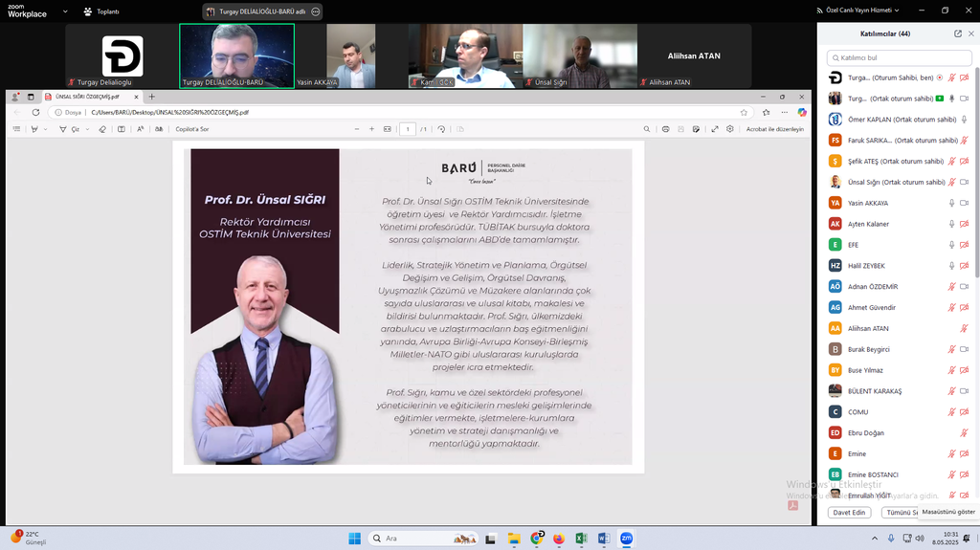This screenshot has height=550, width=980.
Task: Open the Toplantı tab in Zoom
Action: [101, 11]
